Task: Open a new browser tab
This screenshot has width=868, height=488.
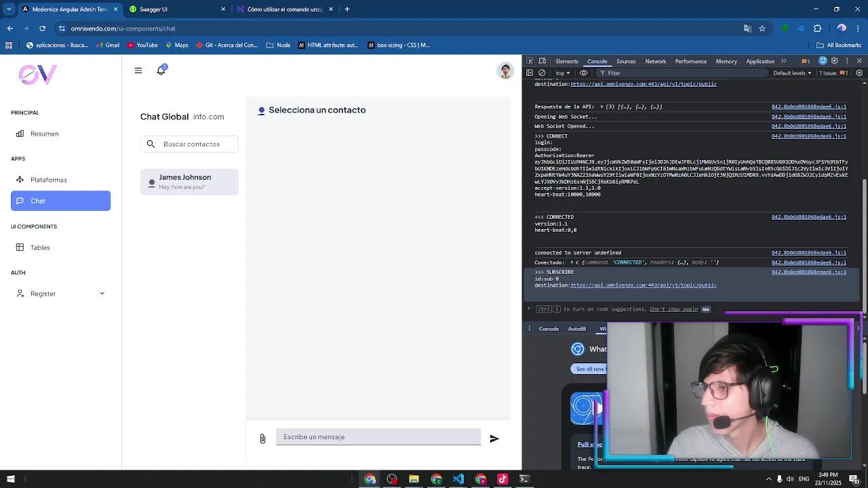Action: (x=347, y=9)
